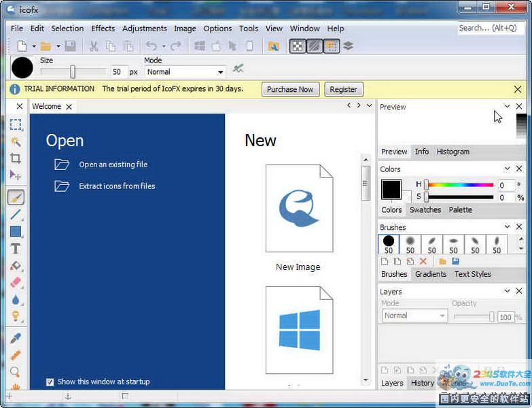The width and height of the screenshot is (532, 408).
Task: Select the Crop tool
Action: click(16, 158)
